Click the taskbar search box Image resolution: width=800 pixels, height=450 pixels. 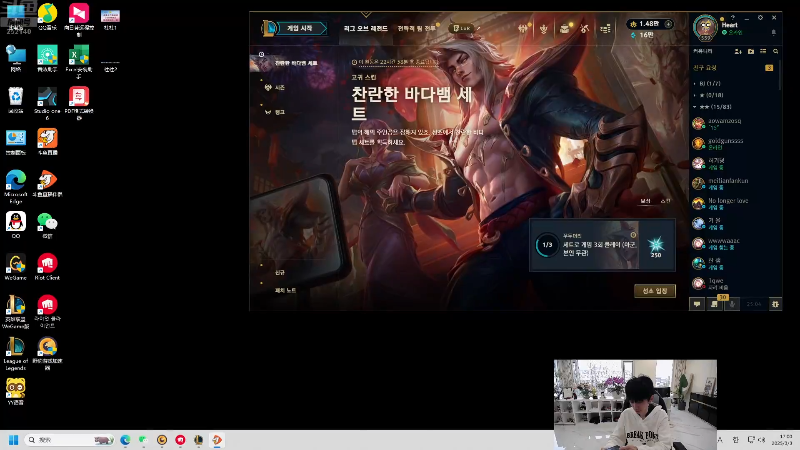pos(70,440)
